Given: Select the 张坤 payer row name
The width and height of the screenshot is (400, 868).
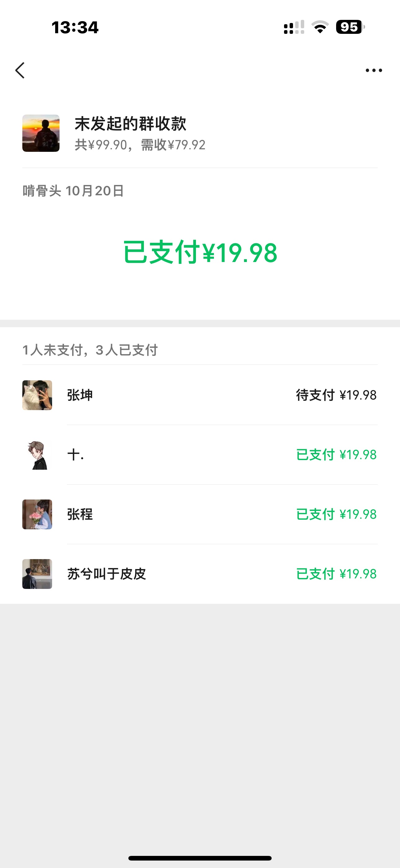Looking at the screenshot, I should 80,395.
